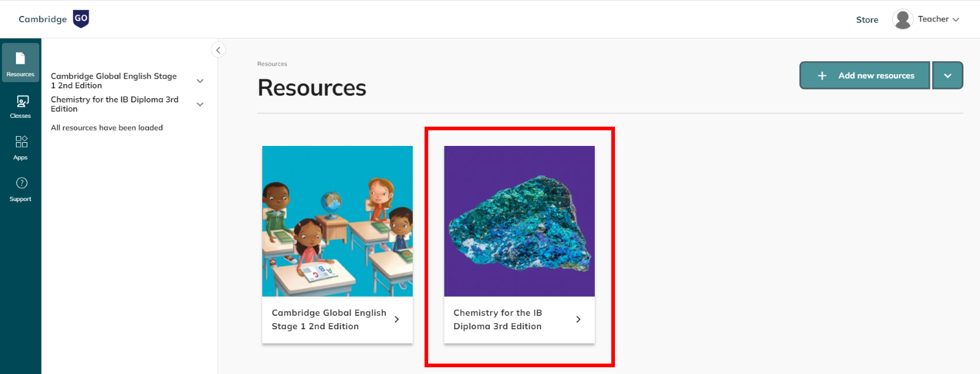Click the Apps icon in the left sidebar
This screenshot has height=374, width=980.
click(20, 146)
